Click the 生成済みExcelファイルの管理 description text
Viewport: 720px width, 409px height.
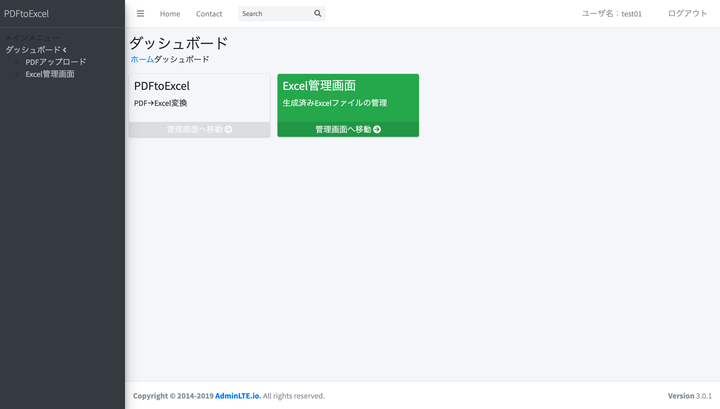[x=335, y=103]
